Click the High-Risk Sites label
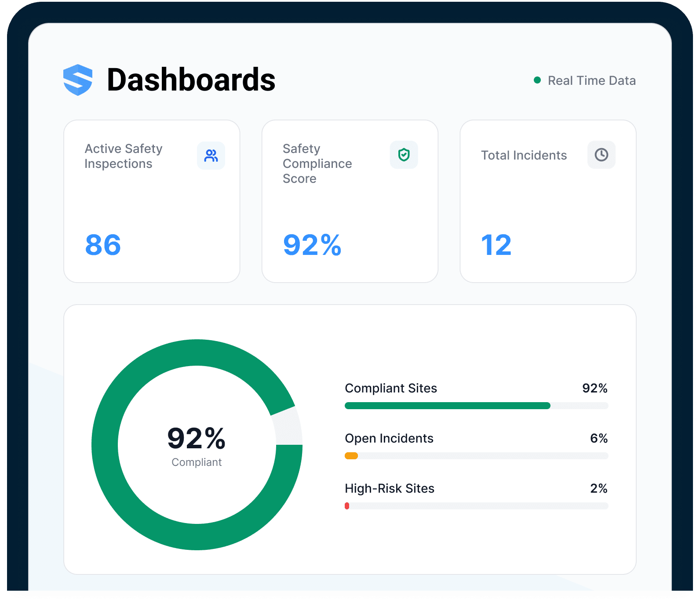Screen dimensions: 700x603 pyautogui.click(x=390, y=488)
